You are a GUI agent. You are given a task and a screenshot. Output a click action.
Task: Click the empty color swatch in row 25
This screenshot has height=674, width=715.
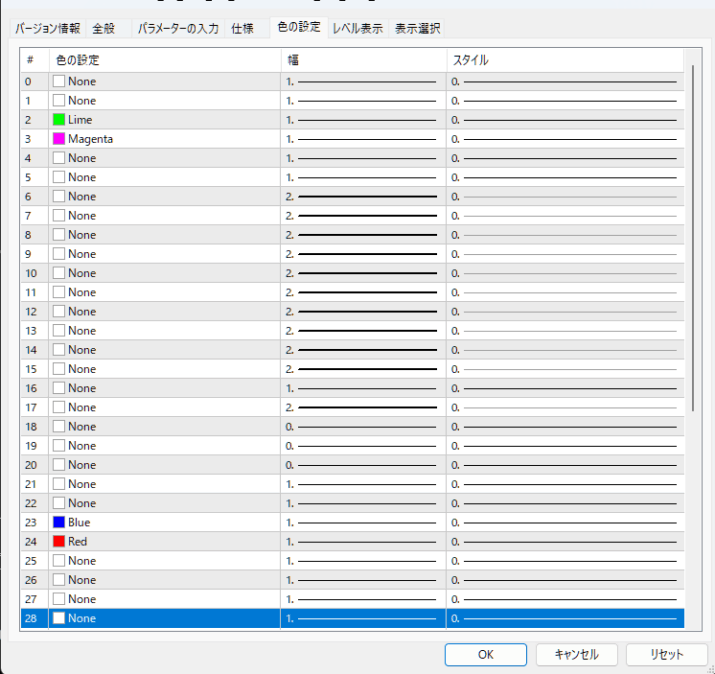[59, 560]
